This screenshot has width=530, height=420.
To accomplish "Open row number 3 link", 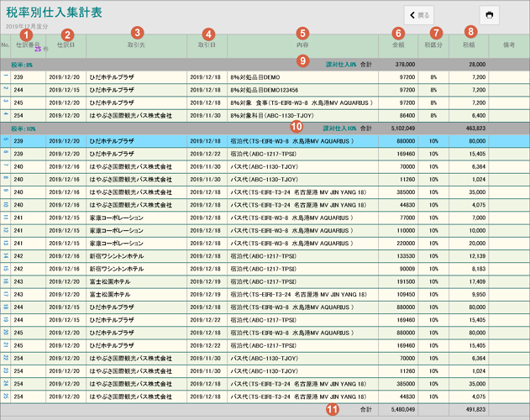I will (6, 101).
